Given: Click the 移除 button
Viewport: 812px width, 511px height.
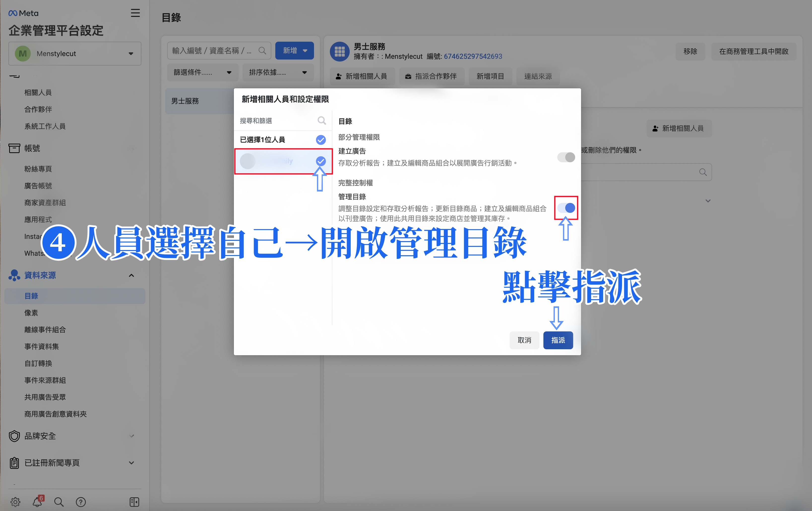Looking at the screenshot, I should pyautogui.click(x=690, y=51).
